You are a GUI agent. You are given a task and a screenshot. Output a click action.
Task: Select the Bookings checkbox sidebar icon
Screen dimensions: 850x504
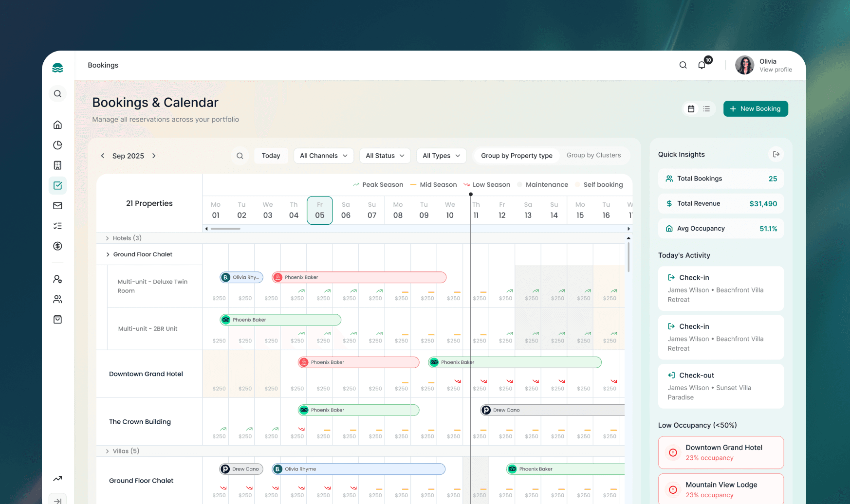point(57,185)
